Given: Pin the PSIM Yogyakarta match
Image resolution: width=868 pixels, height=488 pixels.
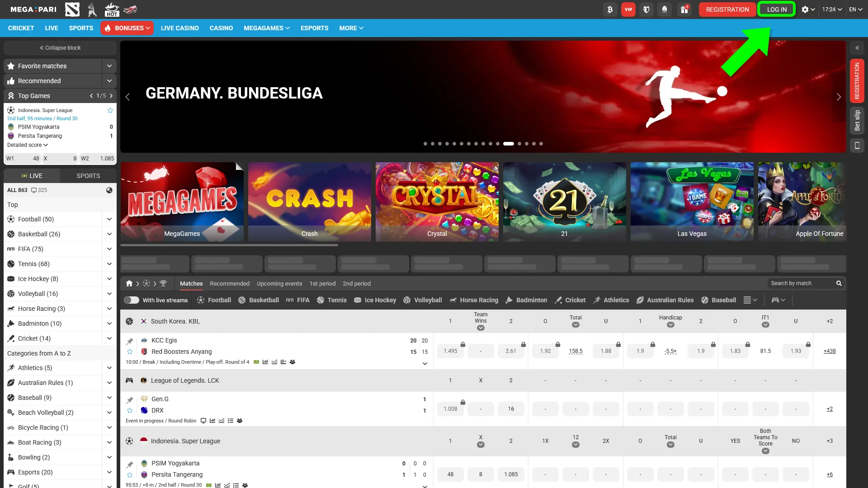Looking at the screenshot, I should click(x=130, y=465).
